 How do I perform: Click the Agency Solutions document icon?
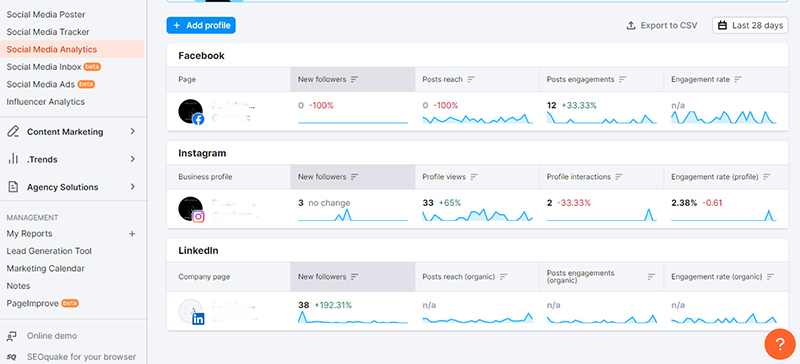pyautogui.click(x=13, y=187)
